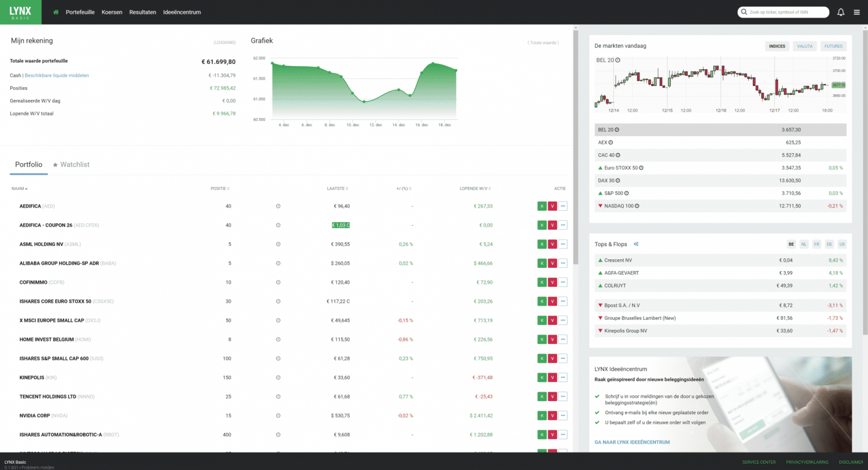Open Beschikbare liquide middelen link
868x470 pixels.
click(57, 75)
